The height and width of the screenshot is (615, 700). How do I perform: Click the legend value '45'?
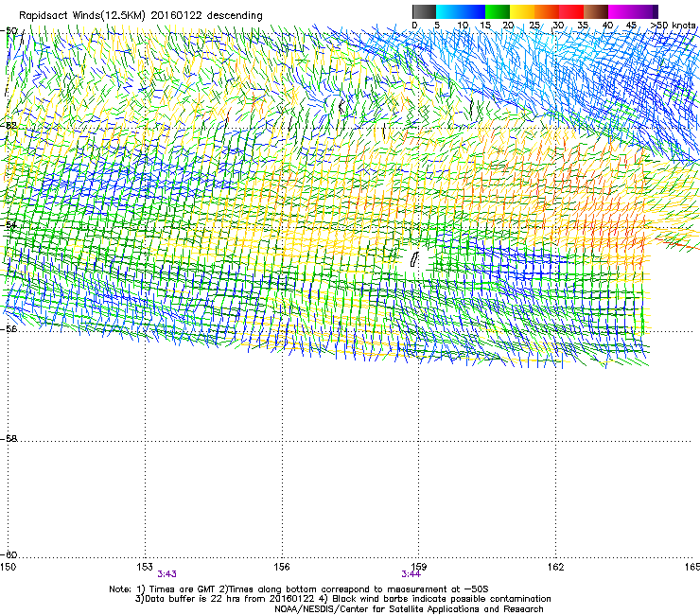click(631, 25)
